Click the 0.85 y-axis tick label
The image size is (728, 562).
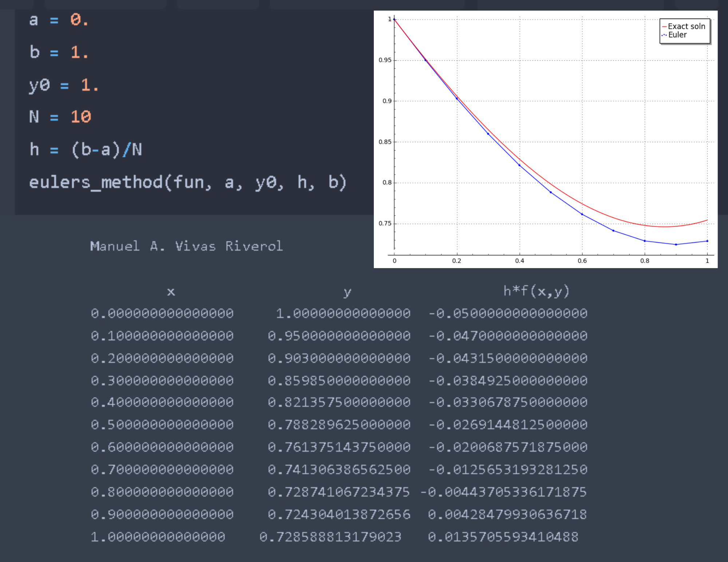(x=385, y=142)
